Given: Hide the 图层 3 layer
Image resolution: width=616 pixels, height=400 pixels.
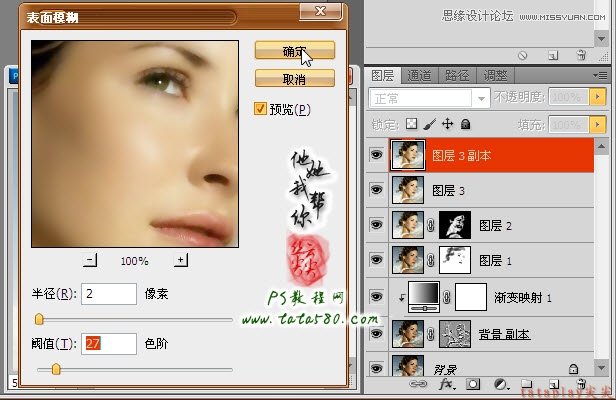Looking at the screenshot, I should [376, 189].
